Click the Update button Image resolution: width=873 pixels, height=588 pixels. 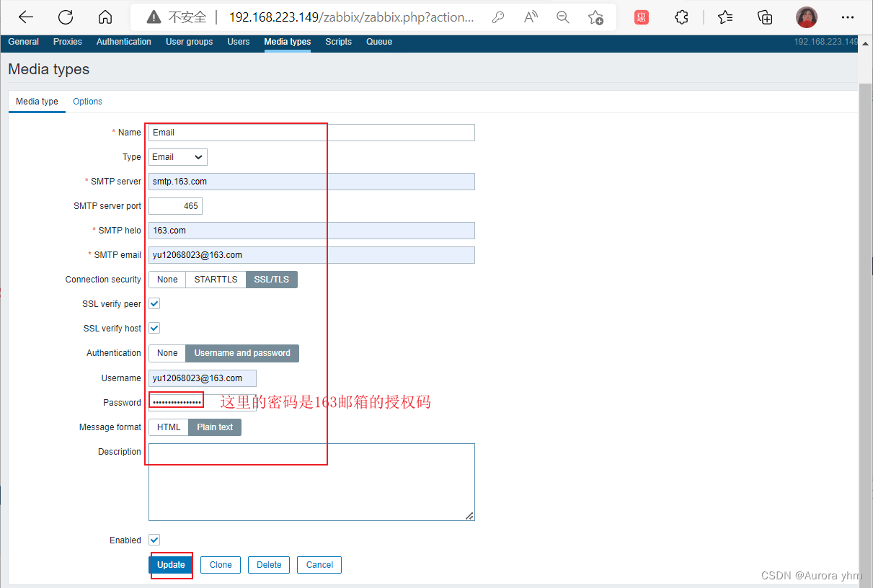click(171, 565)
